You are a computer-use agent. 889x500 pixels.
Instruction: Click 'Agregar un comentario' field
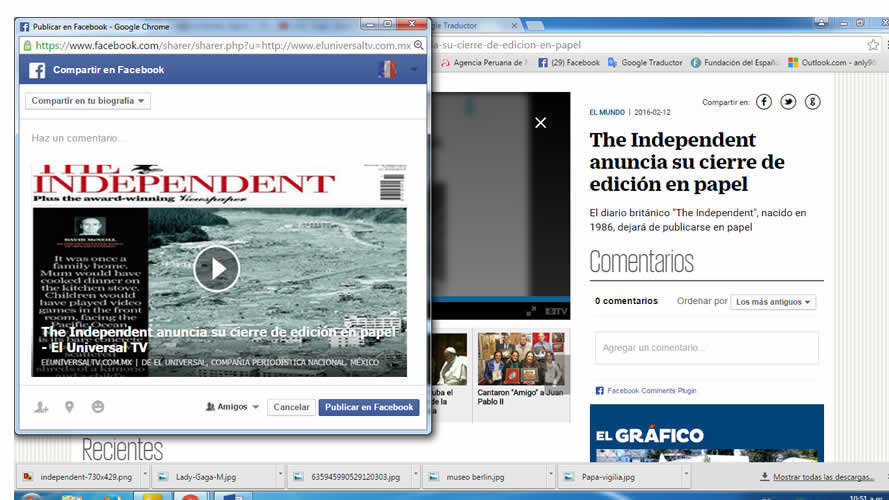[x=706, y=348]
